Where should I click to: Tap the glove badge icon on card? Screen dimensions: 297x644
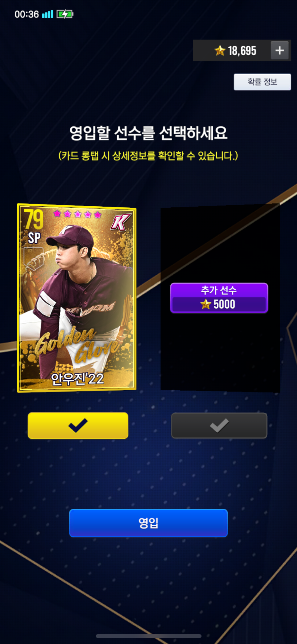click(34, 258)
